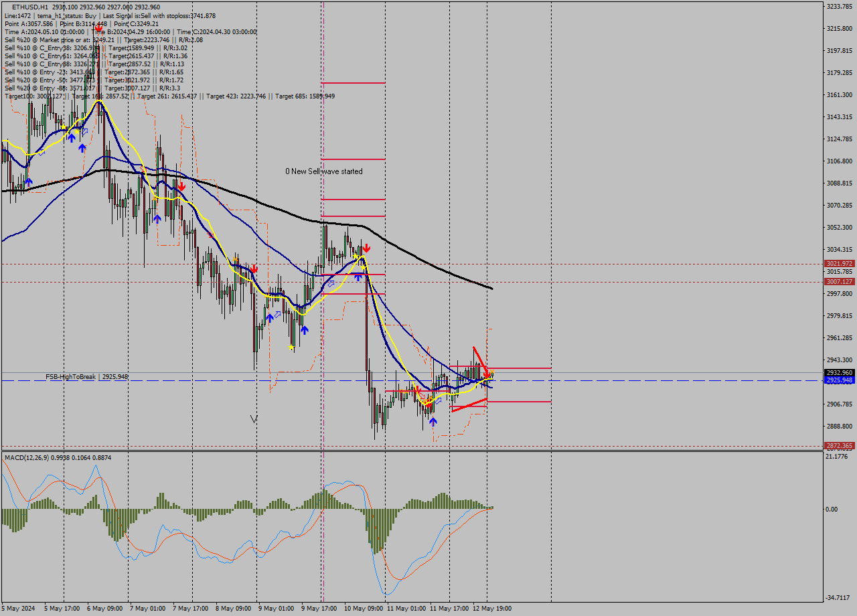The width and height of the screenshot is (857, 616).
Task: Click the 0 New Sell wave started annotation
Action: (x=325, y=171)
